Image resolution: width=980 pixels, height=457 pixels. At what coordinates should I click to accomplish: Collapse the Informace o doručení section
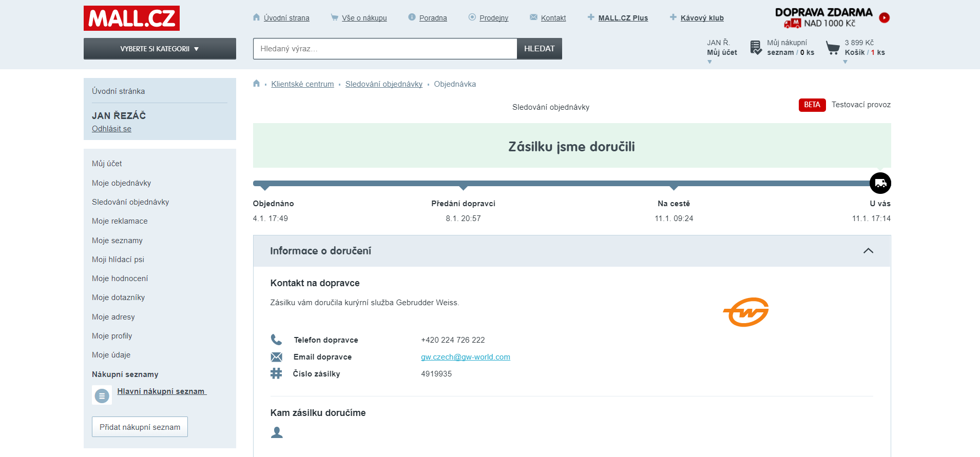[x=868, y=251]
